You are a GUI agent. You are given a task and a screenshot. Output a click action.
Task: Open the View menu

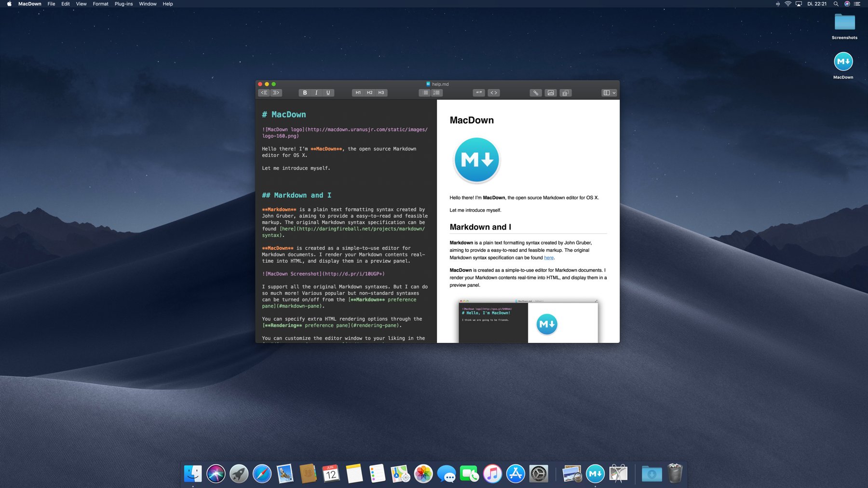(x=81, y=4)
